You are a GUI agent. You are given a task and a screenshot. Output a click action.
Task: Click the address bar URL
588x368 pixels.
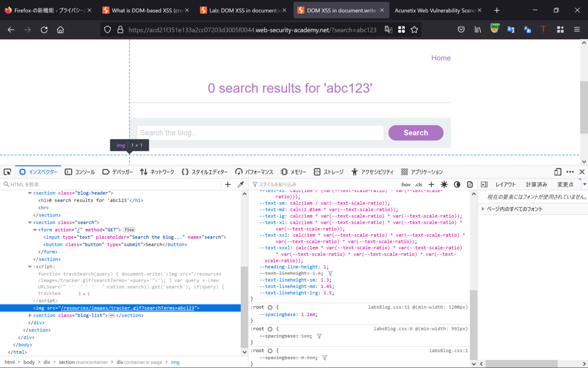click(252, 30)
